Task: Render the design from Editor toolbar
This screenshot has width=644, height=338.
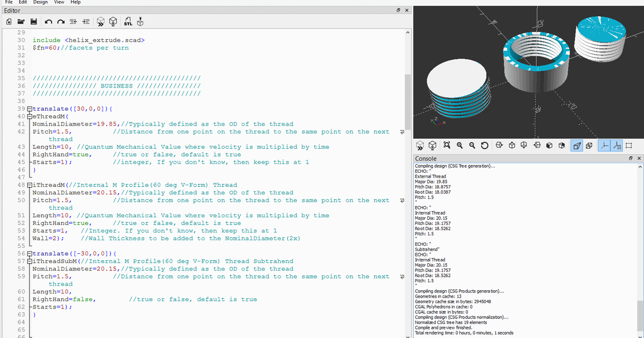Action: (x=113, y=22)
